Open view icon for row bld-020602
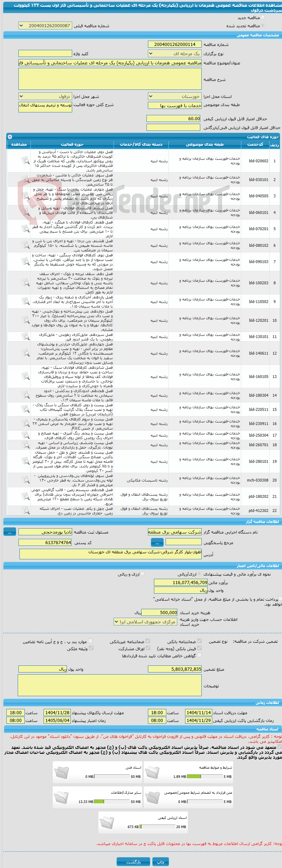282x868 pixels. pyautogui.click(x=25, y=161)
